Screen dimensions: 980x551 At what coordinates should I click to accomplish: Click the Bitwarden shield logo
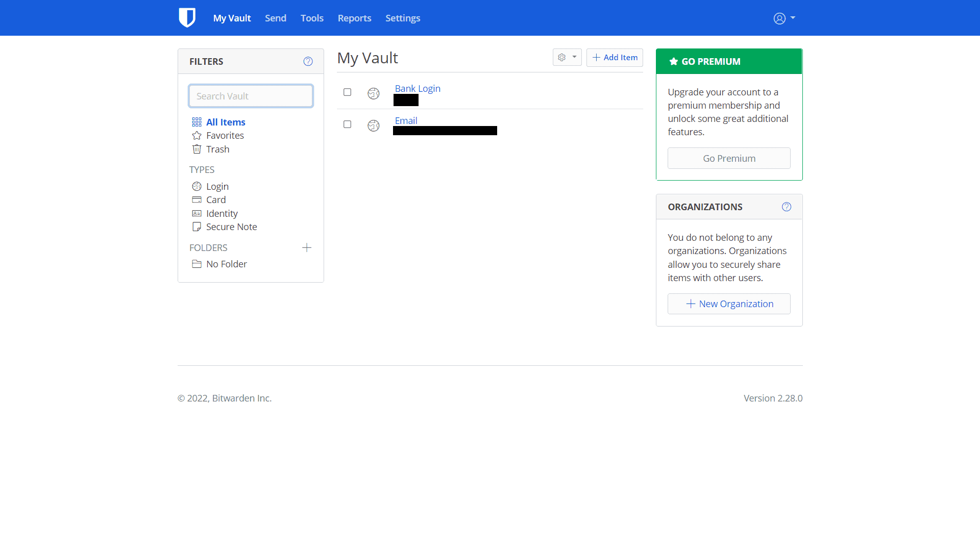187,18
